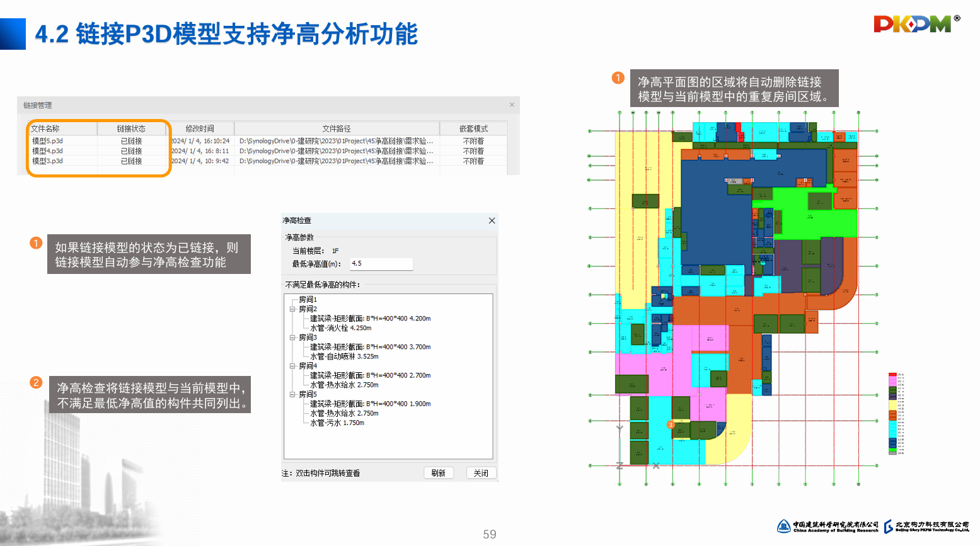Select the 模型3.p3d file entry
Screen dimensions: 980x546
click(47, 161)
